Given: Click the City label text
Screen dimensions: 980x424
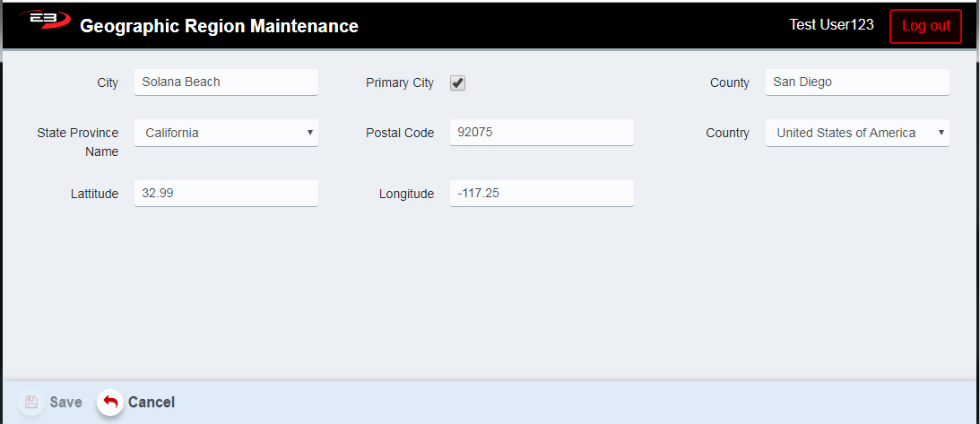Looking at the screenshot, I should (x=108, y=82).
